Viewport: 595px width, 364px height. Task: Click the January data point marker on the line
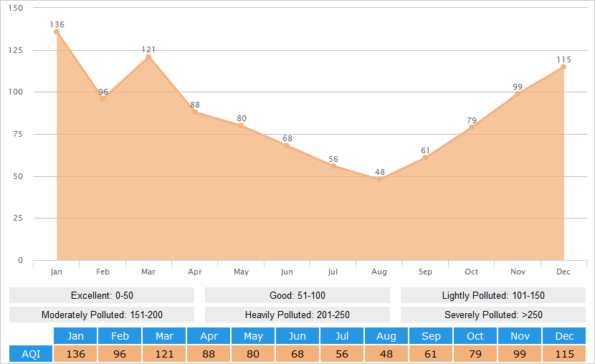pos(57,32)
